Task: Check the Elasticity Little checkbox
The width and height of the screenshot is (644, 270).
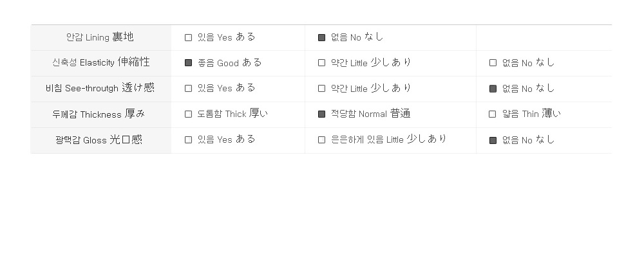Action: [x=321, y=63]
